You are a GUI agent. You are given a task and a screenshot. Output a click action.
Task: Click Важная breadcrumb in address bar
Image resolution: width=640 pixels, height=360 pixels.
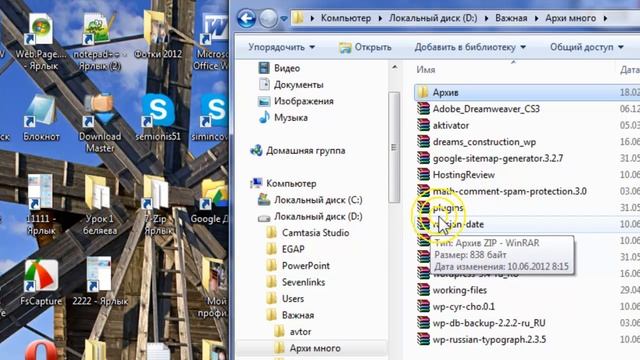(x=511, y=18)
